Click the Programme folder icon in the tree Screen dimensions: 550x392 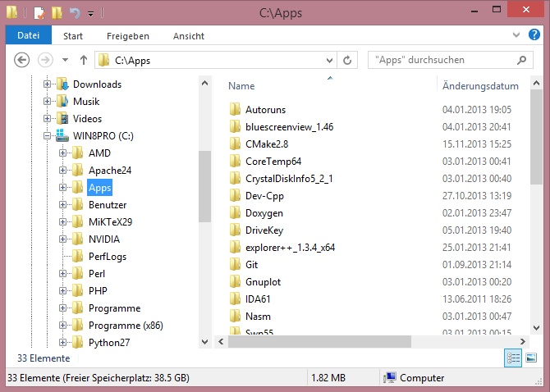[x=77, y=308]
